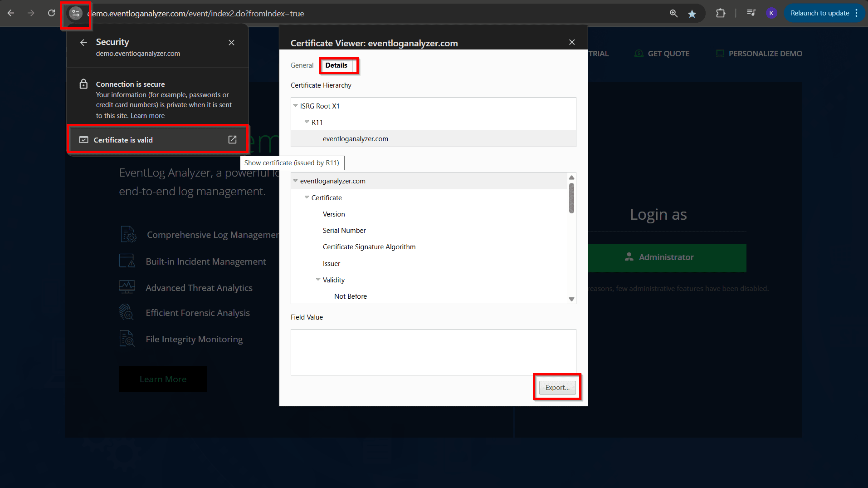Open the media controls icon

[x=751, y=13]
